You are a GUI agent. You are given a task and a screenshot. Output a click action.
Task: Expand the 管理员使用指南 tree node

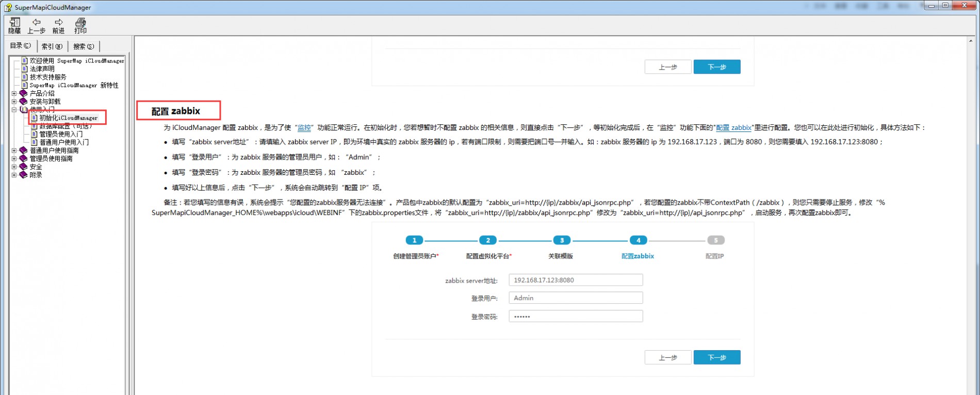pos(14,159)
